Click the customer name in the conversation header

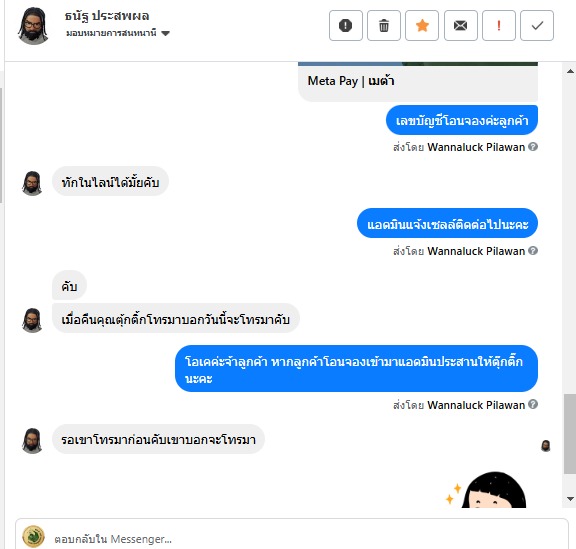(107, 16)
